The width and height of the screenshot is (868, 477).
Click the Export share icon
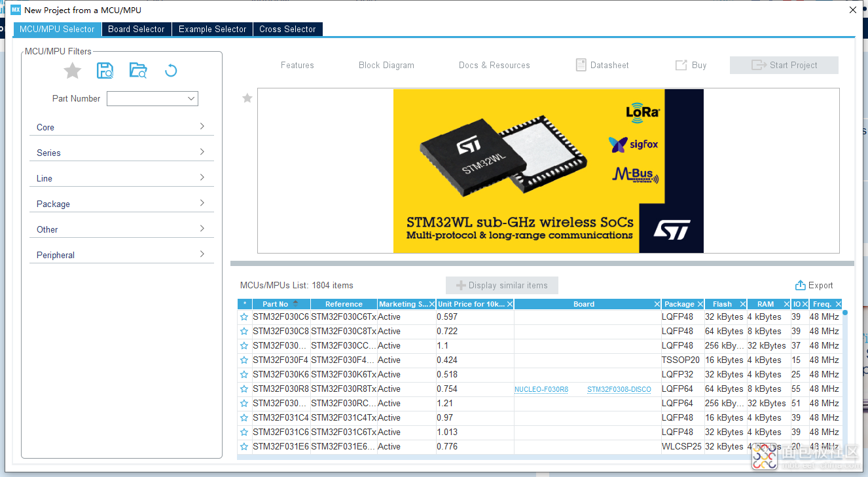[x=800, y=285]
